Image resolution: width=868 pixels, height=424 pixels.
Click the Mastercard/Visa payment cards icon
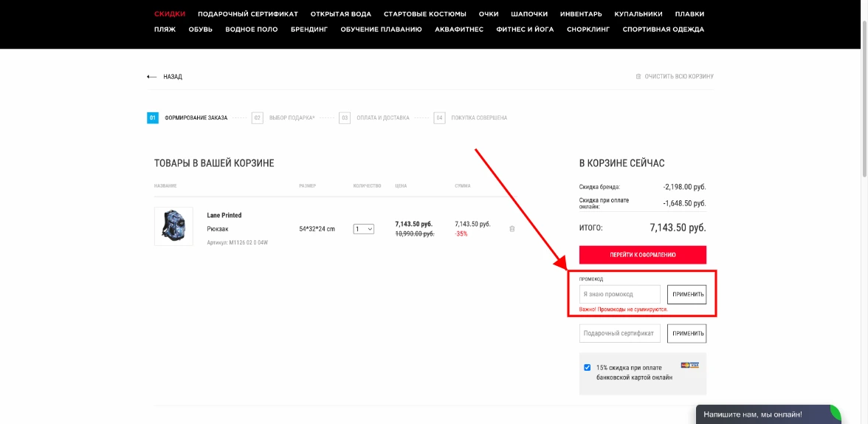coord(689,365)
